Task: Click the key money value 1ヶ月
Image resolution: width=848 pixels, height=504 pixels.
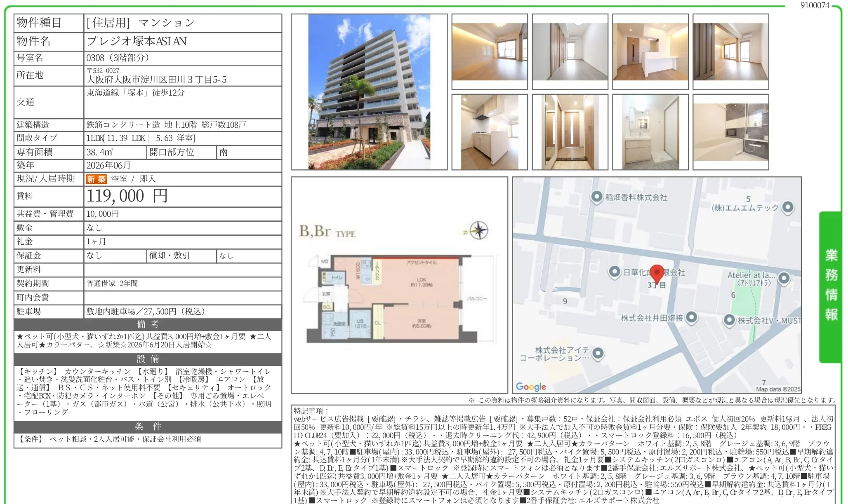Action: (x=96, y=241)
